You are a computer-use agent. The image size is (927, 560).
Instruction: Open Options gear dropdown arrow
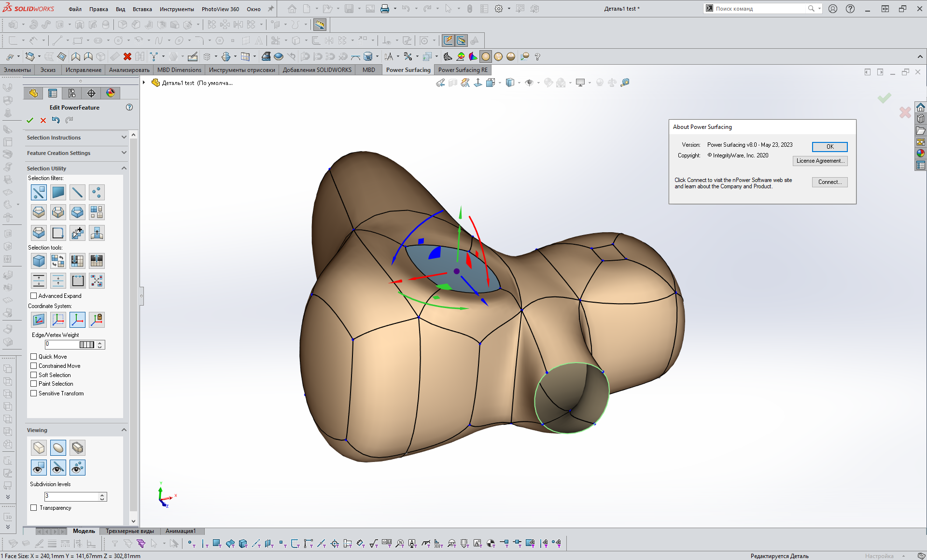(x=509, y=9)
